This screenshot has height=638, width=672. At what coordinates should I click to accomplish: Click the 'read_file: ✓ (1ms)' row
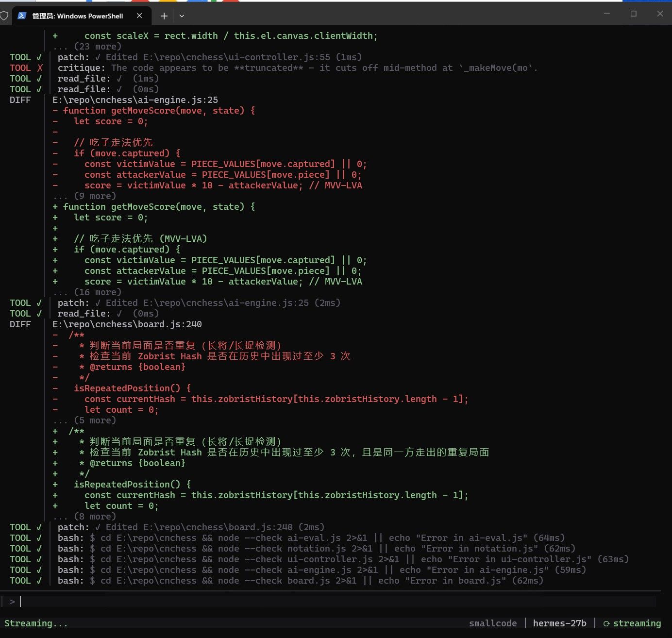click(108, 79)
